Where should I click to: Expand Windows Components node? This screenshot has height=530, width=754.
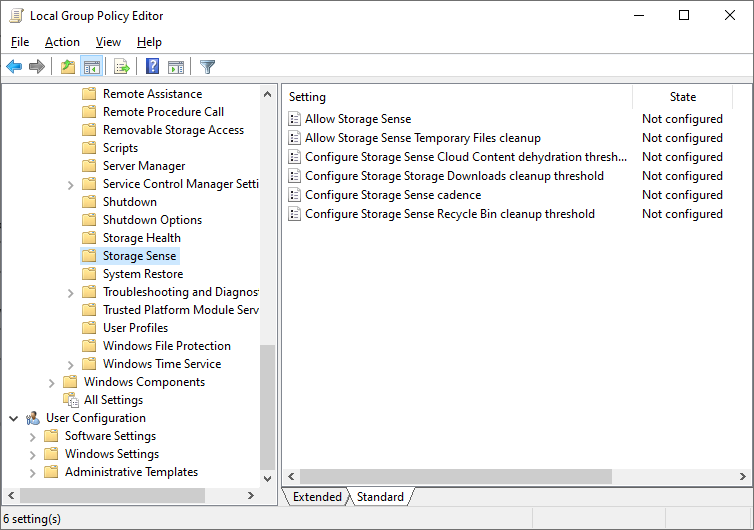(51, 383)
